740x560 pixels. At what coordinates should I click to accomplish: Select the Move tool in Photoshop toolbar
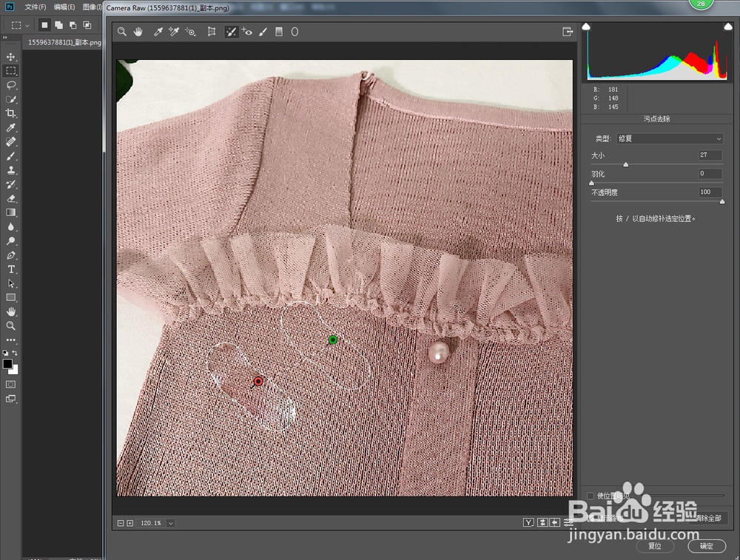click(x=11, y=57)
